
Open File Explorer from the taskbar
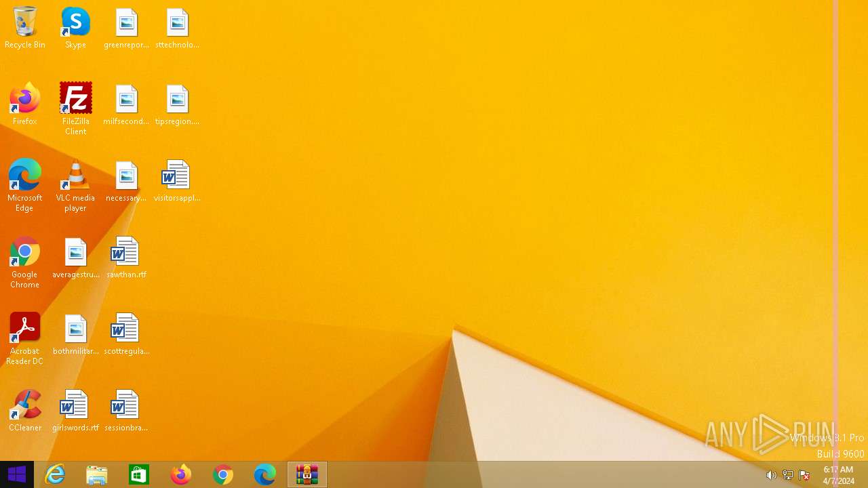(97, 474)
